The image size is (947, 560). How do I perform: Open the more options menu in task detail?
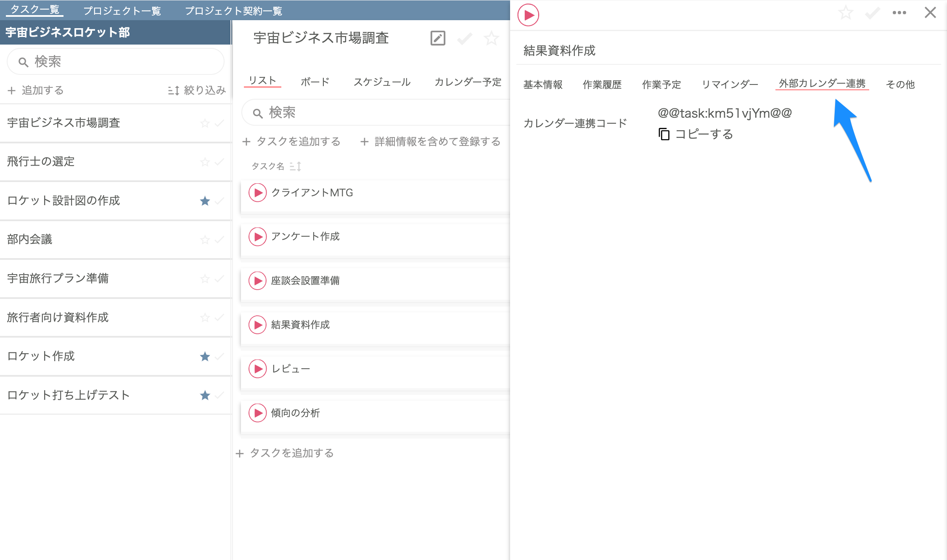click(x=899, y=13)
